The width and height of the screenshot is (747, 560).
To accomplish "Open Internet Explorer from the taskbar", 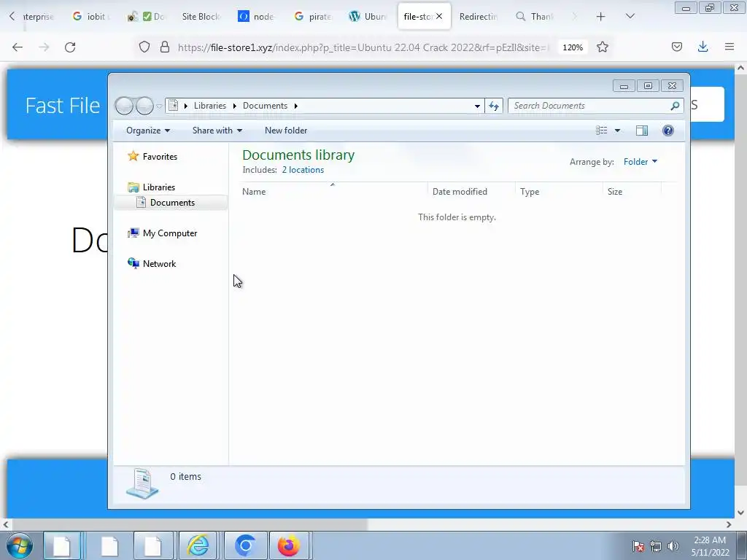I will 198,545.
